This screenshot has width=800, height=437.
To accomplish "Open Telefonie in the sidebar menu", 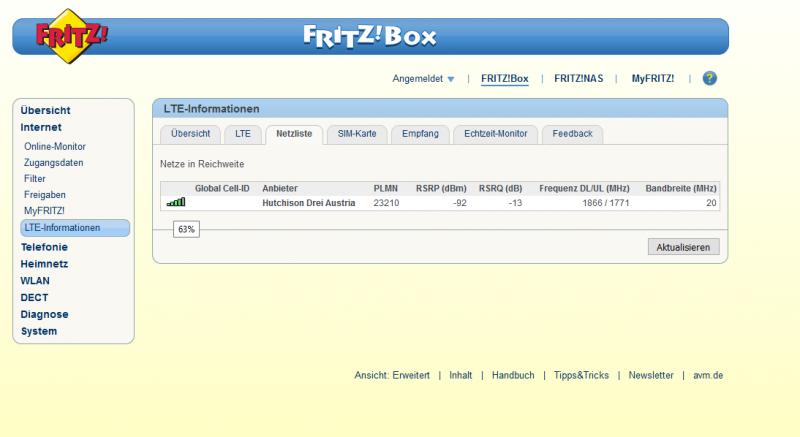I will [44, 247].
